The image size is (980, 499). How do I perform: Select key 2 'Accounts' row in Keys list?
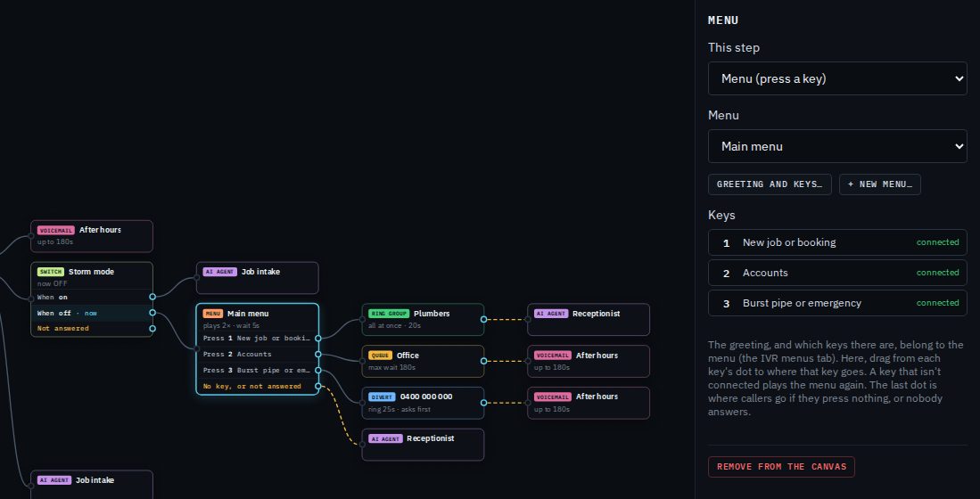click(x=837, y=273)
